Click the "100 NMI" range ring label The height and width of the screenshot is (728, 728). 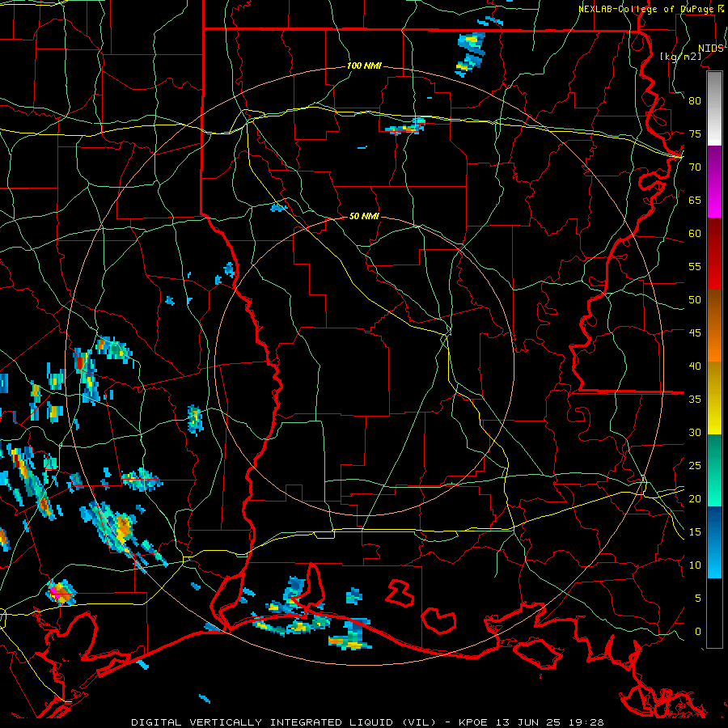coord(364,66)
